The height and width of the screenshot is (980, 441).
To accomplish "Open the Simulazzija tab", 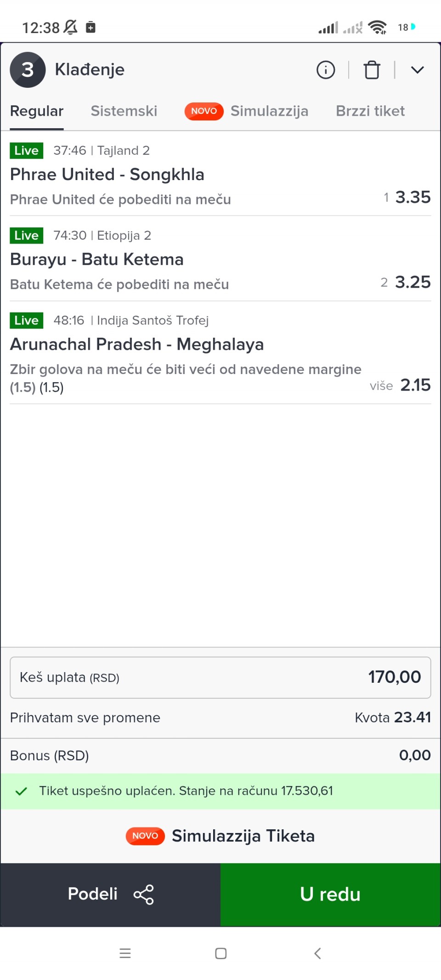I will (x=269, y=111).
